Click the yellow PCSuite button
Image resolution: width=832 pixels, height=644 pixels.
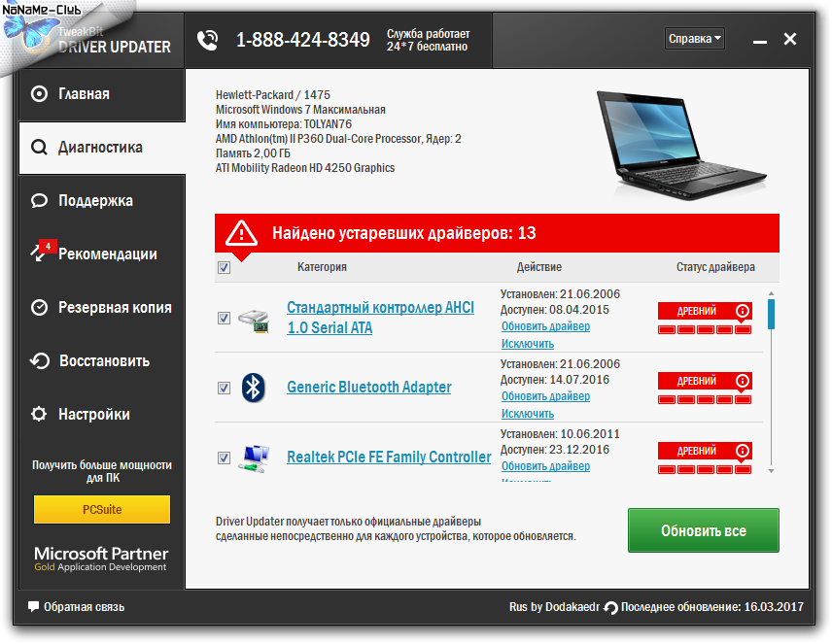pos(102,509)
